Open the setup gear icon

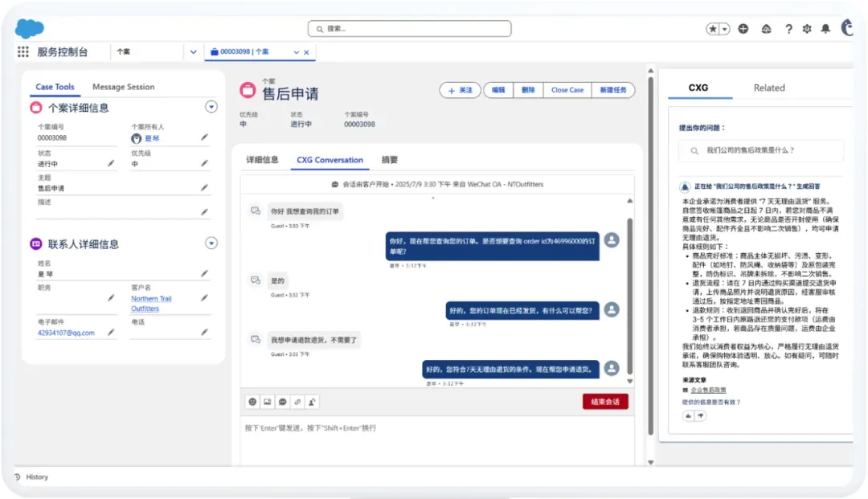pyautogui.click(x=807, y=29)
